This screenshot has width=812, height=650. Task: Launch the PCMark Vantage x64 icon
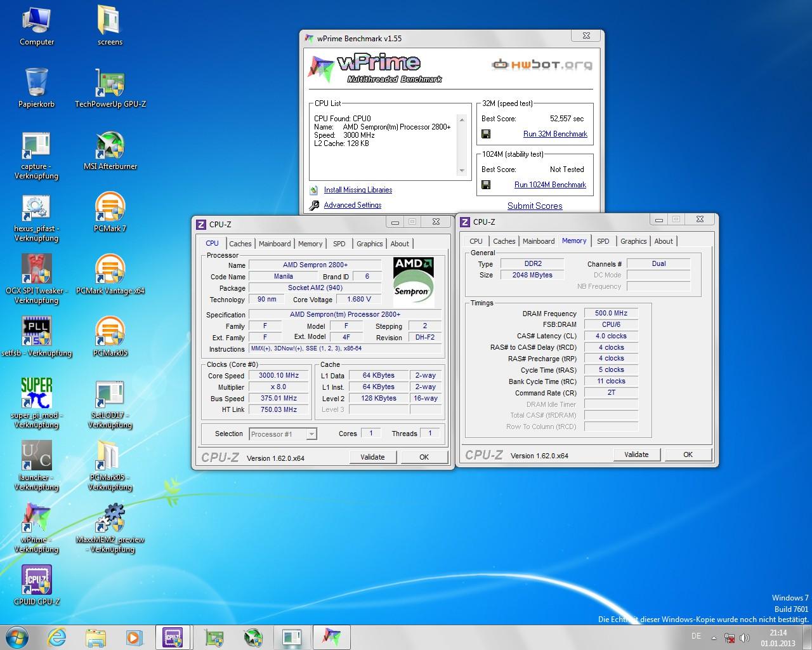tap(110, 274)
